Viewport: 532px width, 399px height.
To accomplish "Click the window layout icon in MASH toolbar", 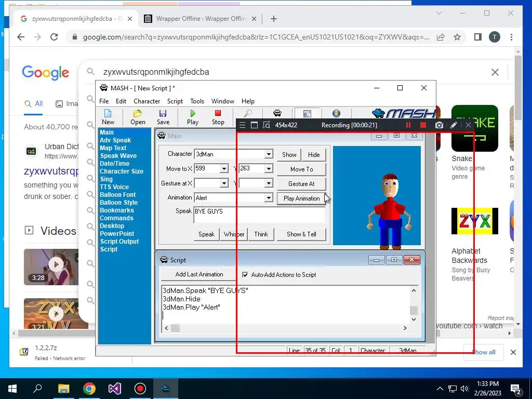I will 307,114.
